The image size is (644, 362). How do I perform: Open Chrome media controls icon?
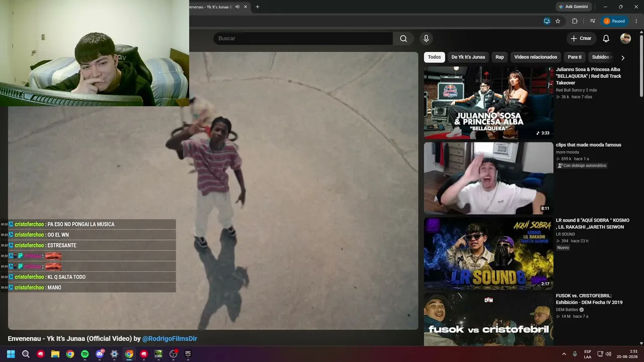[593, 21]
